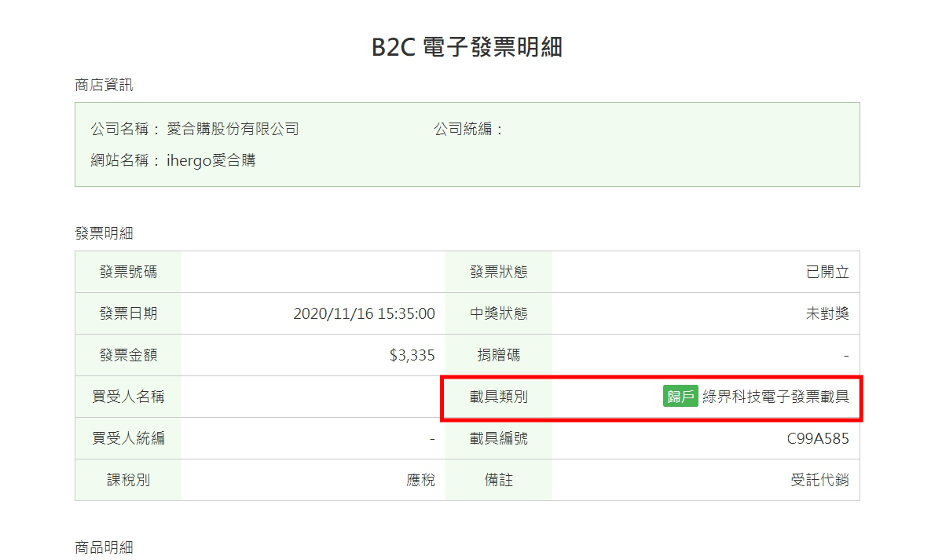Image resolution: width=931 pixels, height=560 pixels.
Task: Click the 買受人名稱 label cell
Action: click(x=128, y=397)
